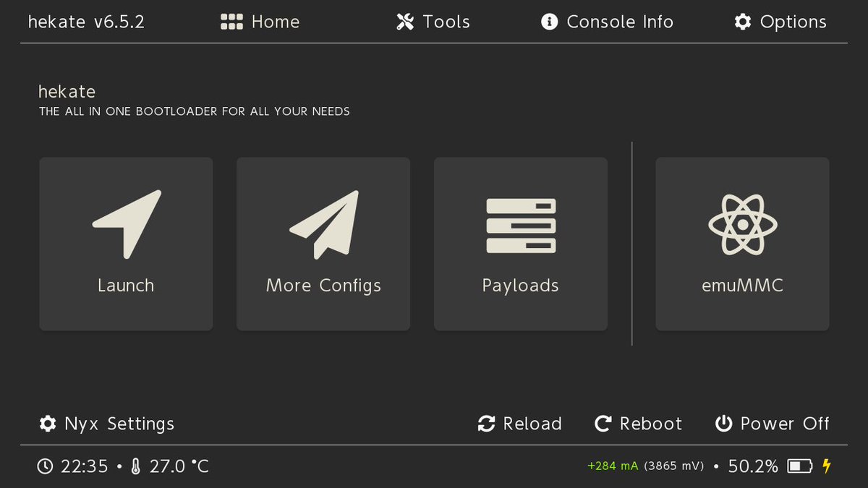Screen dimensions: 868x488
Task: Open the Options tab
Action: click(780, 22)
